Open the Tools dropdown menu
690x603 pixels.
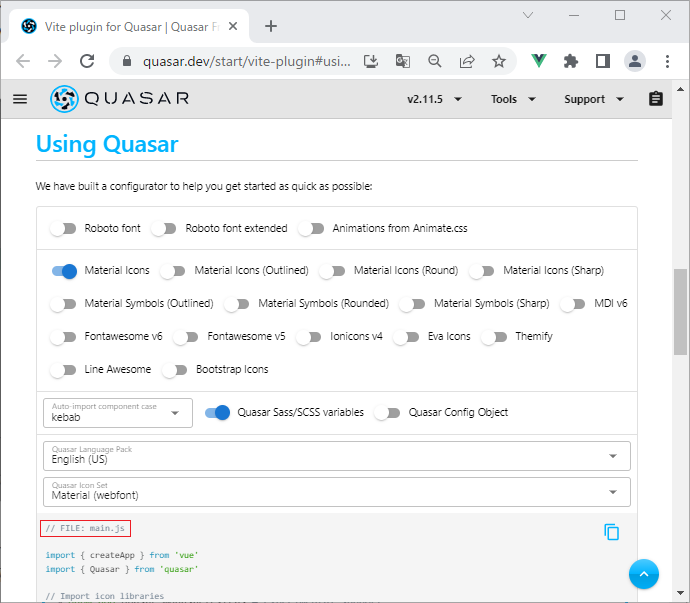514,99
